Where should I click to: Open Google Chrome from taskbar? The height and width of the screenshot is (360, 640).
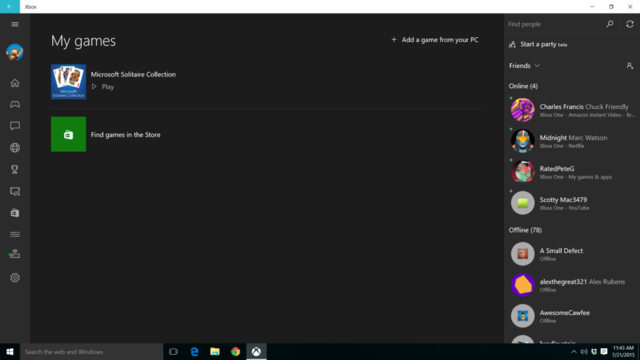pyautogui.click(x=236, y=351)
